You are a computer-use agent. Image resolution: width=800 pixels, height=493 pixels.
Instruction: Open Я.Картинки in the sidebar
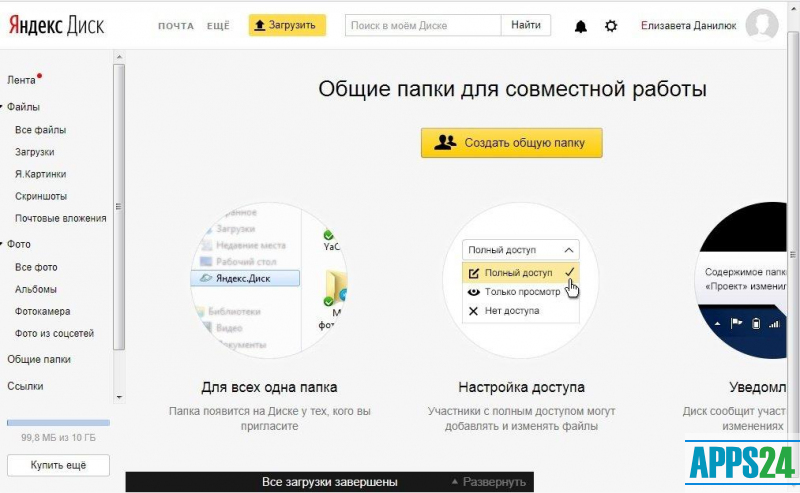[x=40, y=174]
